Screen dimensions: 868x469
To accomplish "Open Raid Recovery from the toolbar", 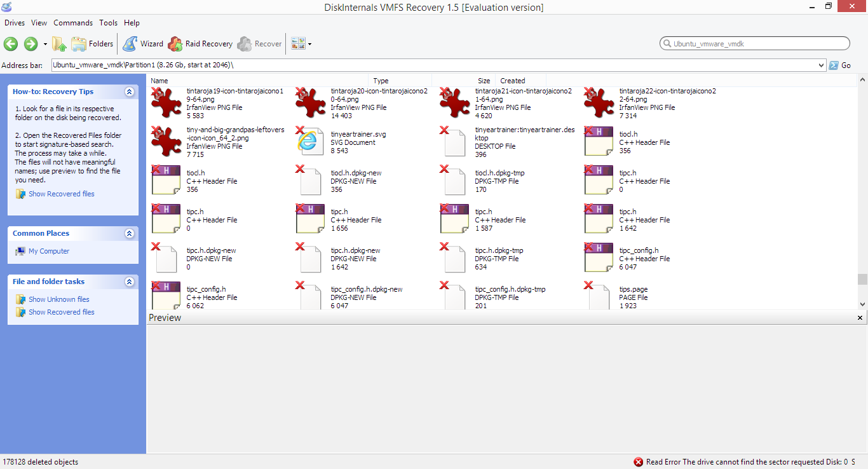I will [200, 44].
